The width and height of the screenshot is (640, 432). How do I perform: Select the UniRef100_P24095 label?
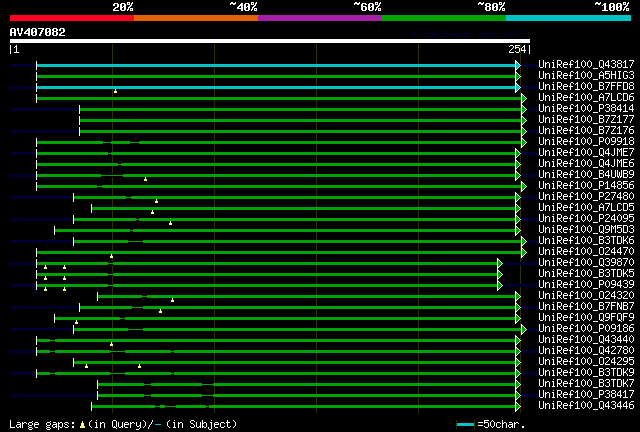586,218
